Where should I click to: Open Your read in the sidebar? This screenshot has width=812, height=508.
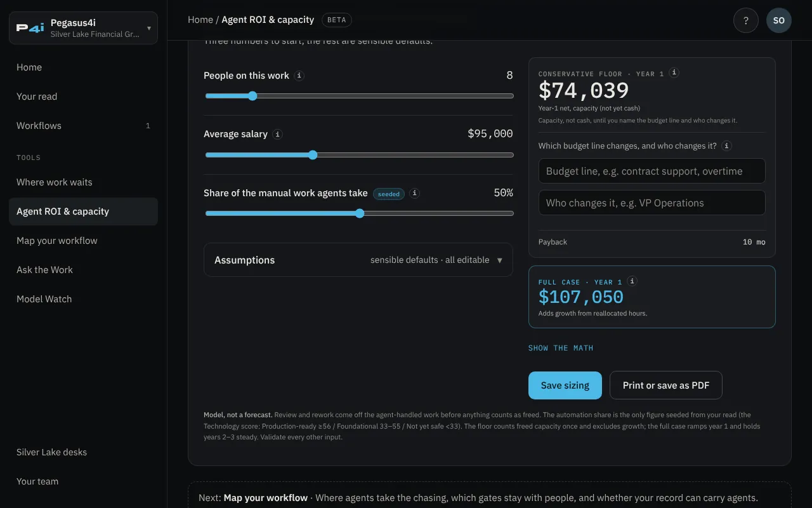point(83,97)
